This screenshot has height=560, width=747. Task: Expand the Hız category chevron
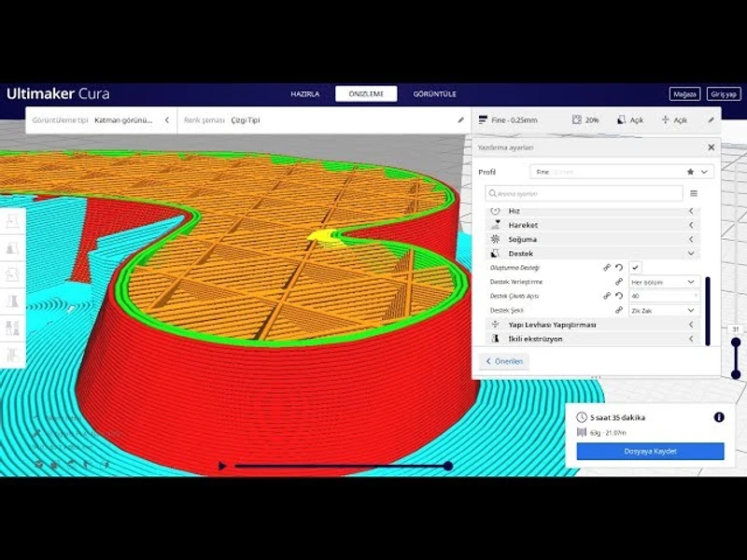pos(691,211)
